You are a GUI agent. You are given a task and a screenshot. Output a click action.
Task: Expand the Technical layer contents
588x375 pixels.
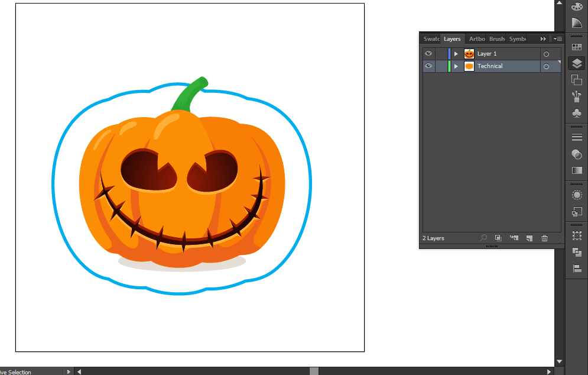(x=456, y=66)
